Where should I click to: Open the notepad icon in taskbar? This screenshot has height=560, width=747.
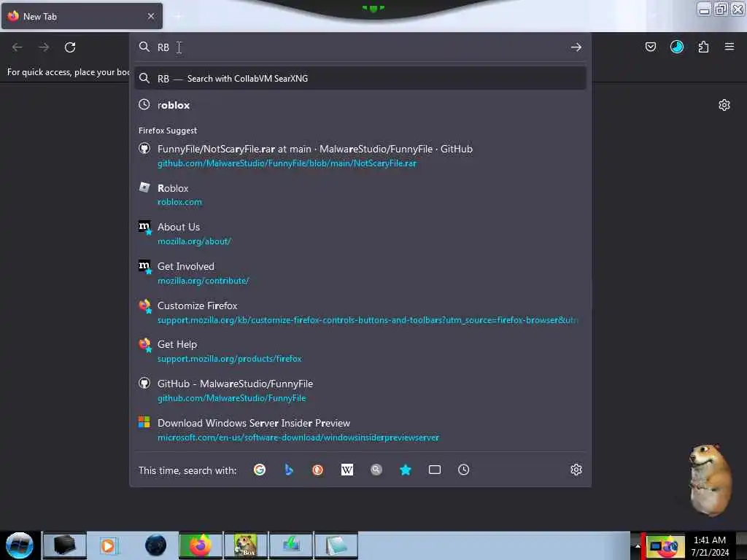point(336,545)
